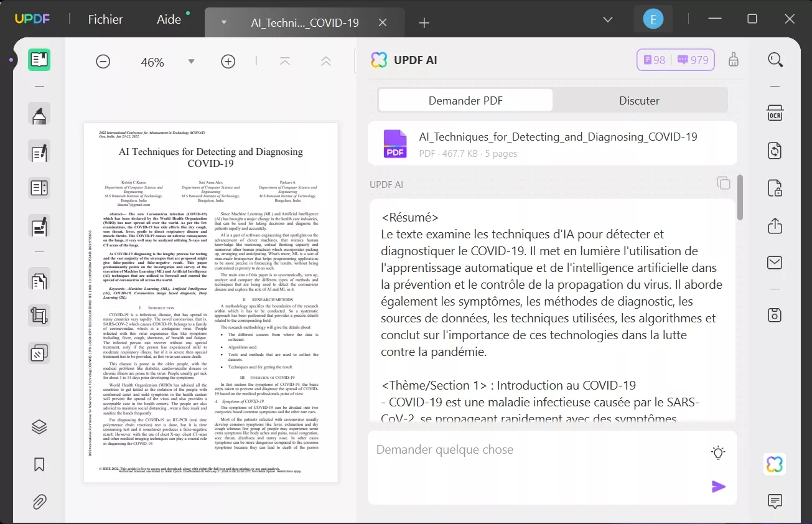Open the prompt suggestions lightbulb
The height and width of the screenshot is (524, 812).
click(x=717, y=452)
